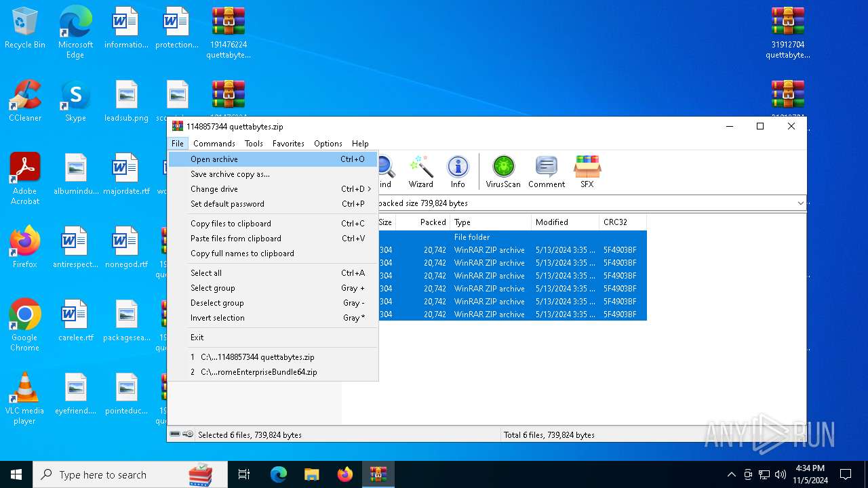The image size is (868, 488).
Task: Click the Info toolbar icon
Action: point(458,172)
